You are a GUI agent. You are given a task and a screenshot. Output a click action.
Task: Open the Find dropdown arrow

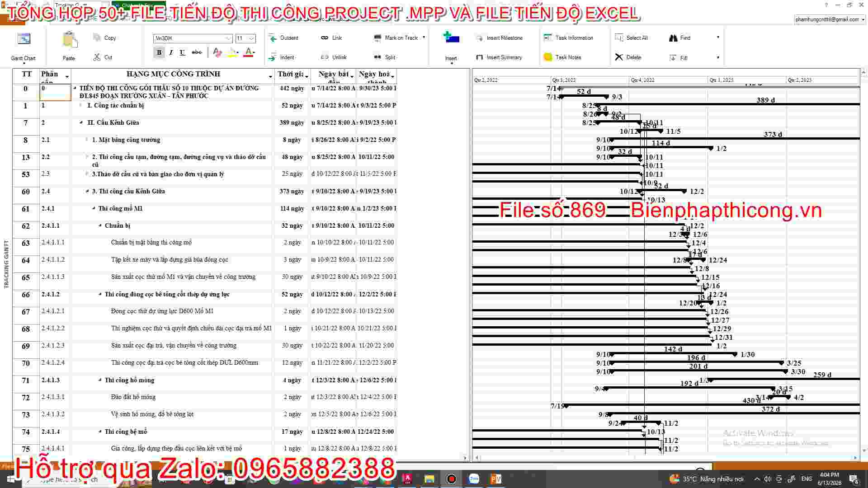point(718,38)
